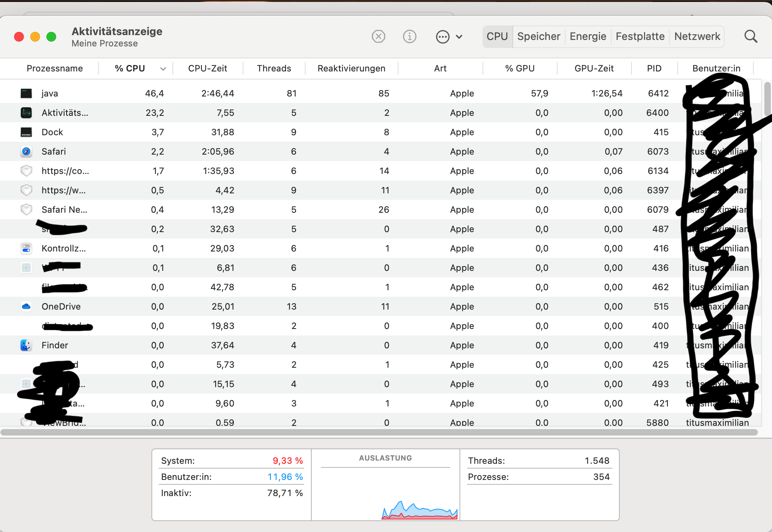Click the Finder face icon

26,345
